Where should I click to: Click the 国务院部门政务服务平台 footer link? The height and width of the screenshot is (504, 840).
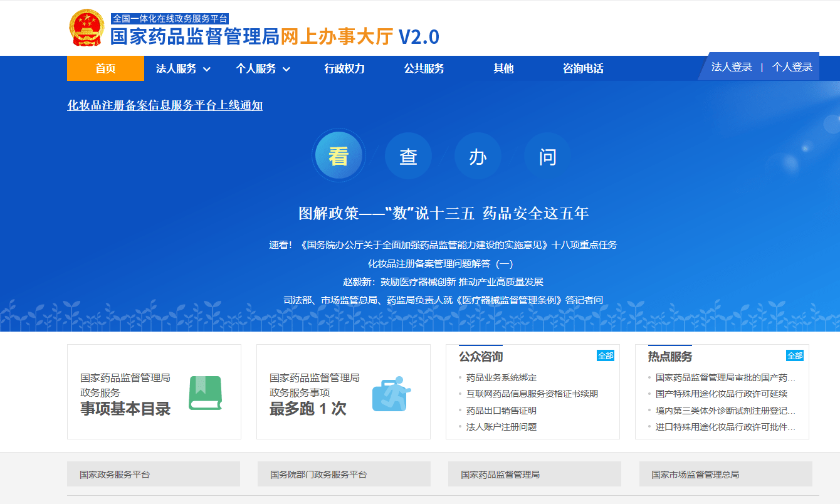[x=344, y=474]
